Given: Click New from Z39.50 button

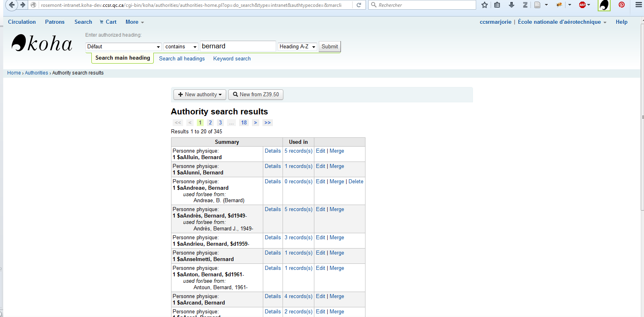Looking at the screenshot, I should (x=256, y=95).
